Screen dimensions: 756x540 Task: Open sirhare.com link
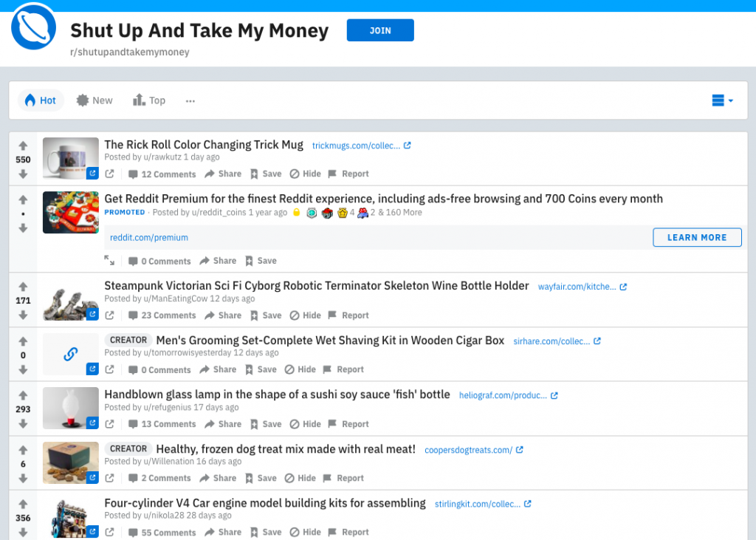point(557,341)
